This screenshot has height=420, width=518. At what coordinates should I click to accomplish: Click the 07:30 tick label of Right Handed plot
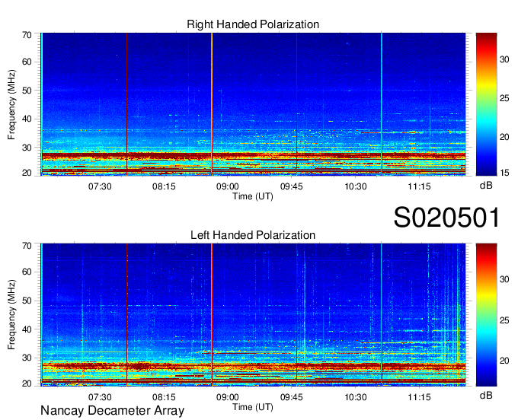click(x=100, y=186)
